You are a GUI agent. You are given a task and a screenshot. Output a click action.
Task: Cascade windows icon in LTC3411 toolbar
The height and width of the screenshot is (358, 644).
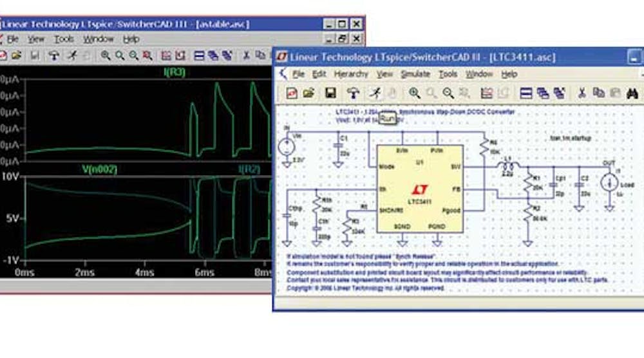(543, 93)
